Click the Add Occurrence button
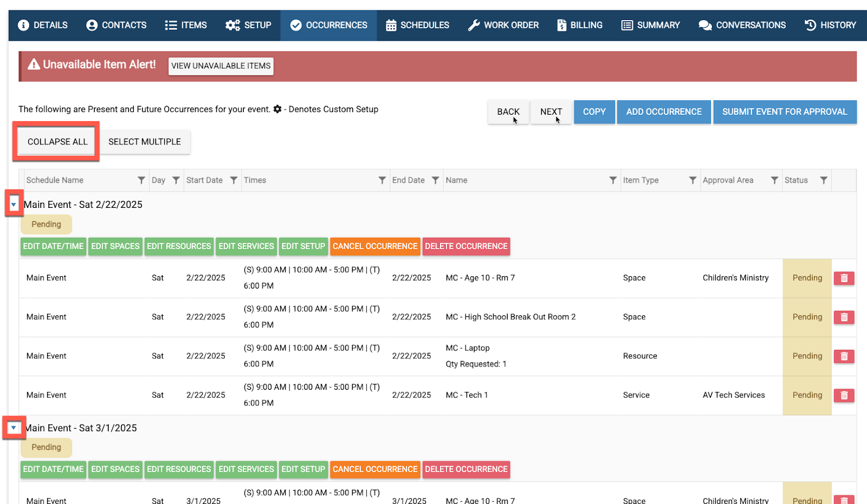 tap(663, 112)
